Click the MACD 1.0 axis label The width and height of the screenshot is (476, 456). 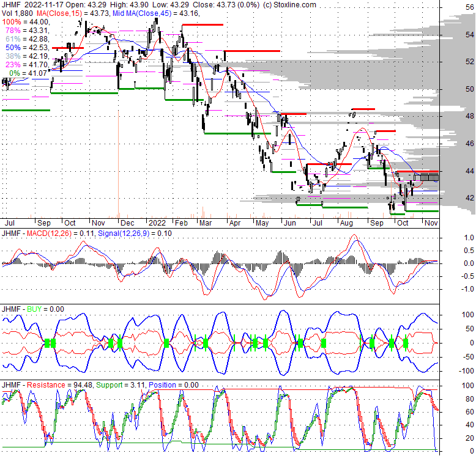(469, 238)
